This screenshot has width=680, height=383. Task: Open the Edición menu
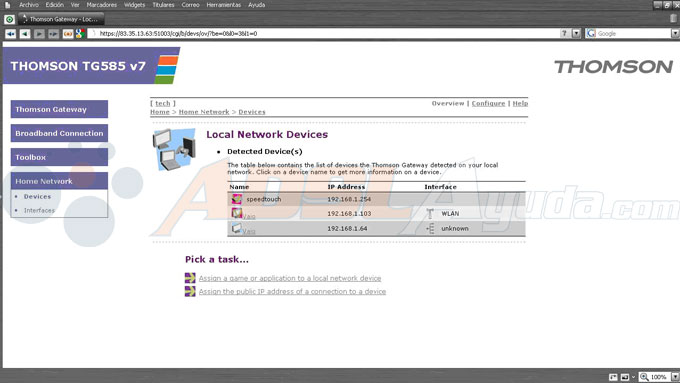click(55, 5)
